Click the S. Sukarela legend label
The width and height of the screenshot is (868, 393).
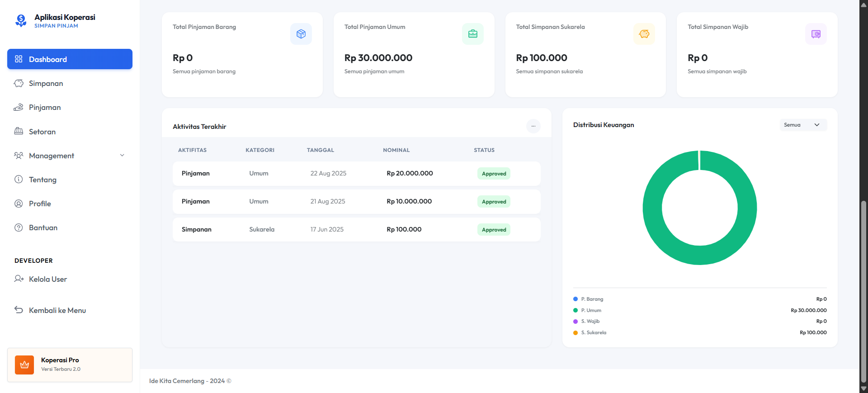coord(594,332)
